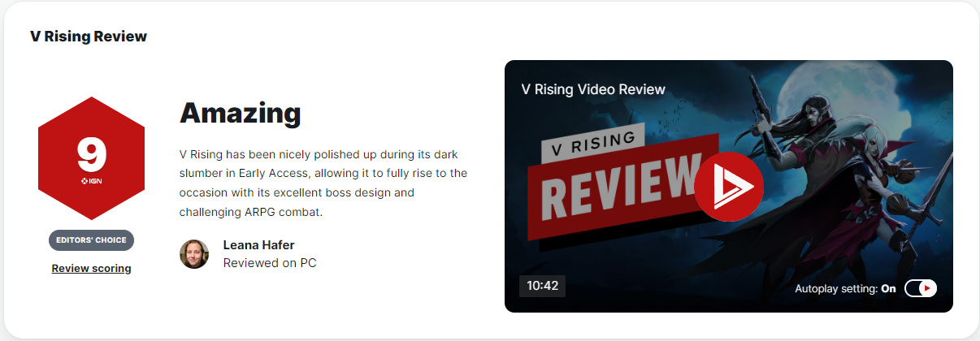Viewport: 980px width, 341px height.
Task: Click the review summary paragraph text
Action: click(323, 183)
